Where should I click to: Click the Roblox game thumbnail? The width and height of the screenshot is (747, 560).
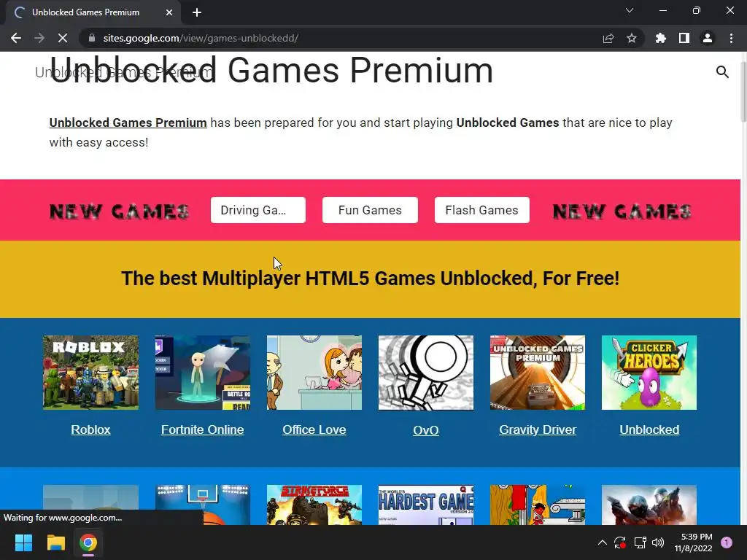pos(90,373)
